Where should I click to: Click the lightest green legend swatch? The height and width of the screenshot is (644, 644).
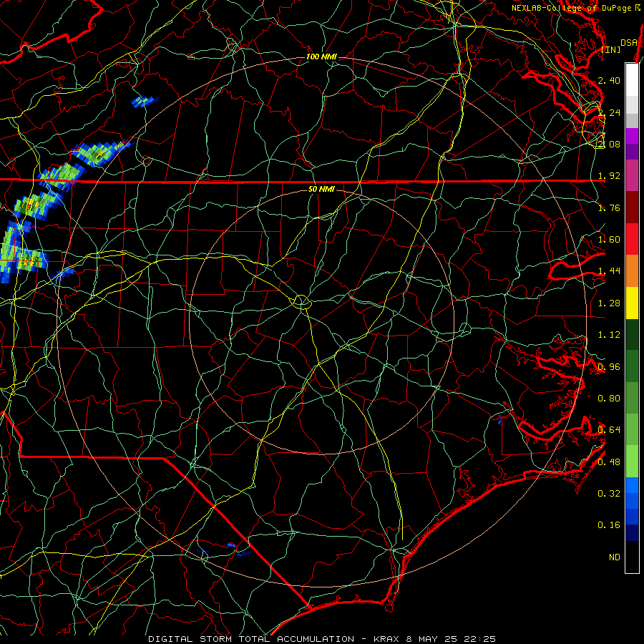tap(632, 462)
